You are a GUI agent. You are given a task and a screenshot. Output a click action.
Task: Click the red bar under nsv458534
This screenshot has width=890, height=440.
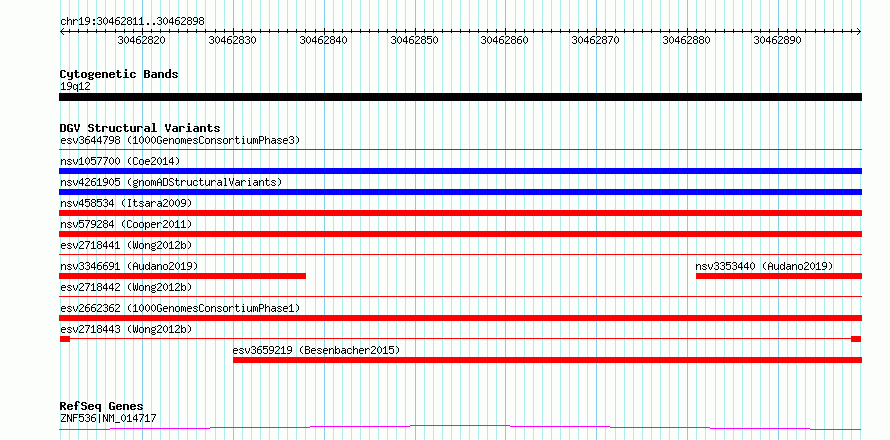coord(460,213)
